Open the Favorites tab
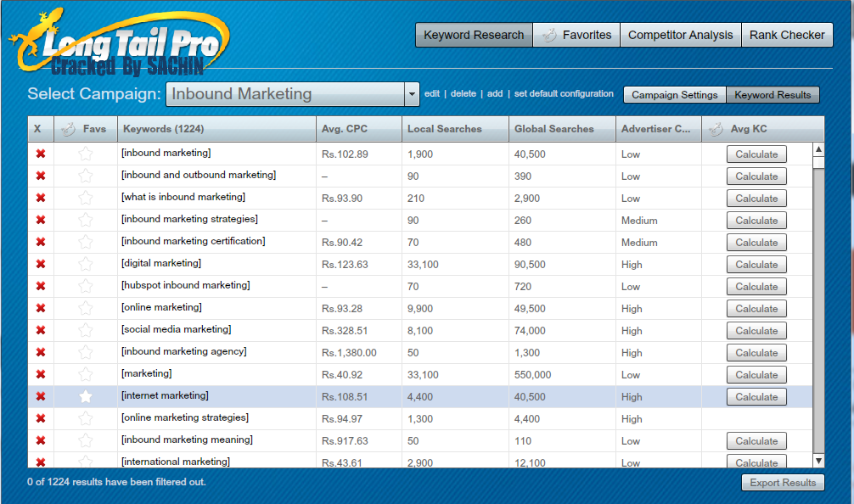The image size is (854, 504). tap(576, 35)
